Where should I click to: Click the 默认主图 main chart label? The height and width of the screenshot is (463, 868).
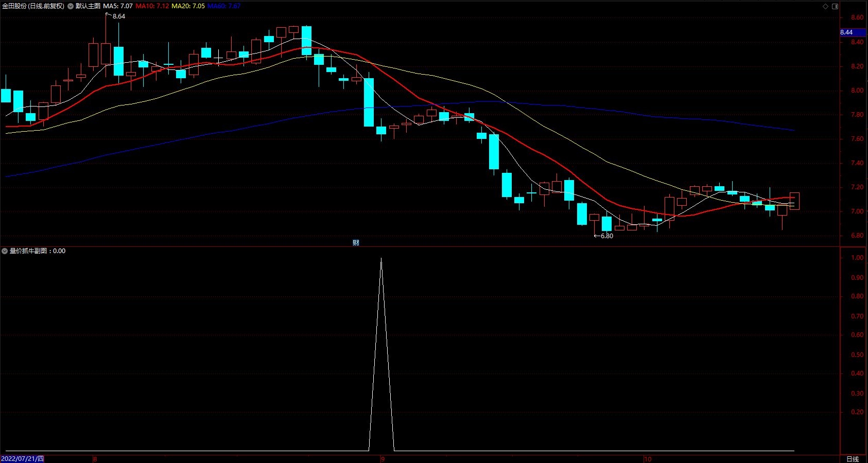pyautogui.click(x=88, y=6)
